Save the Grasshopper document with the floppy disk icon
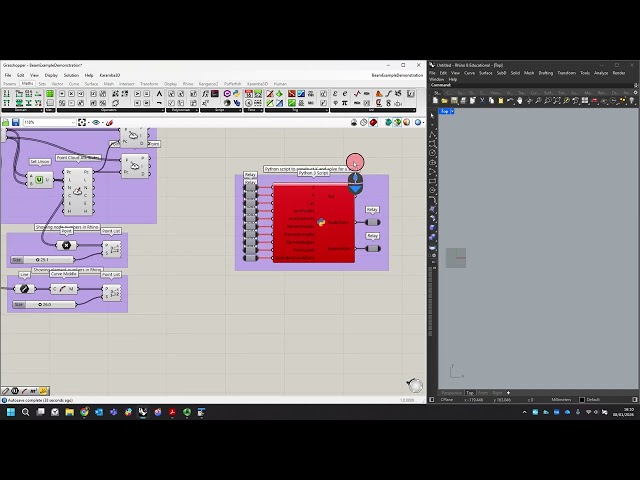This screenshot has height=480, width=640. click(x=16, y=122)
